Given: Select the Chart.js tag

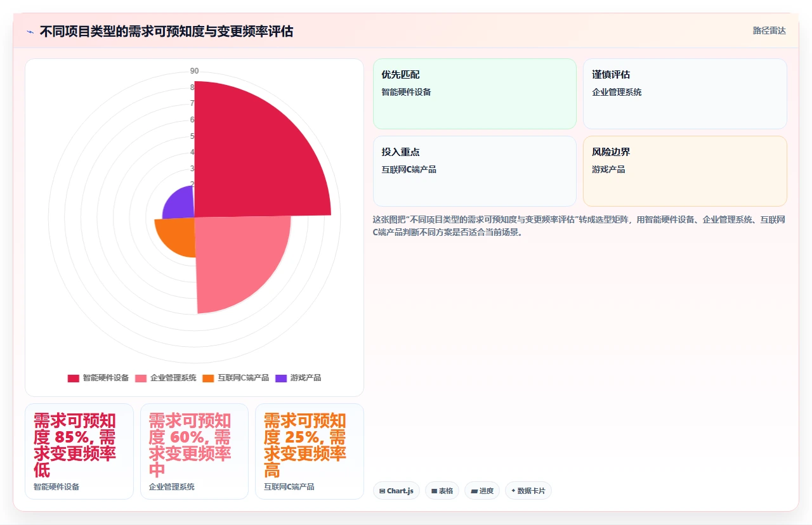Looking at the screenshot, I should coord(396,491).
